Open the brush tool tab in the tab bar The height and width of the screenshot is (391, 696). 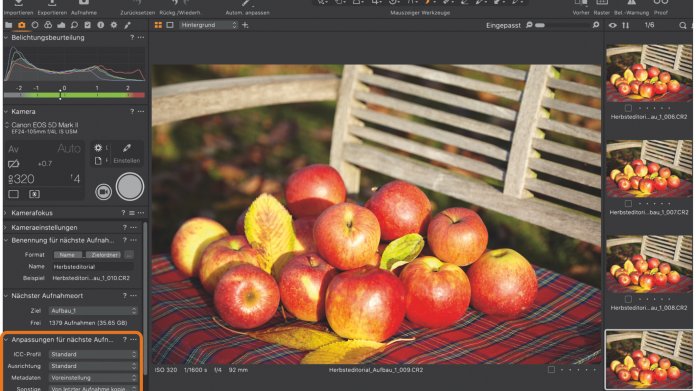coord(127,25)
